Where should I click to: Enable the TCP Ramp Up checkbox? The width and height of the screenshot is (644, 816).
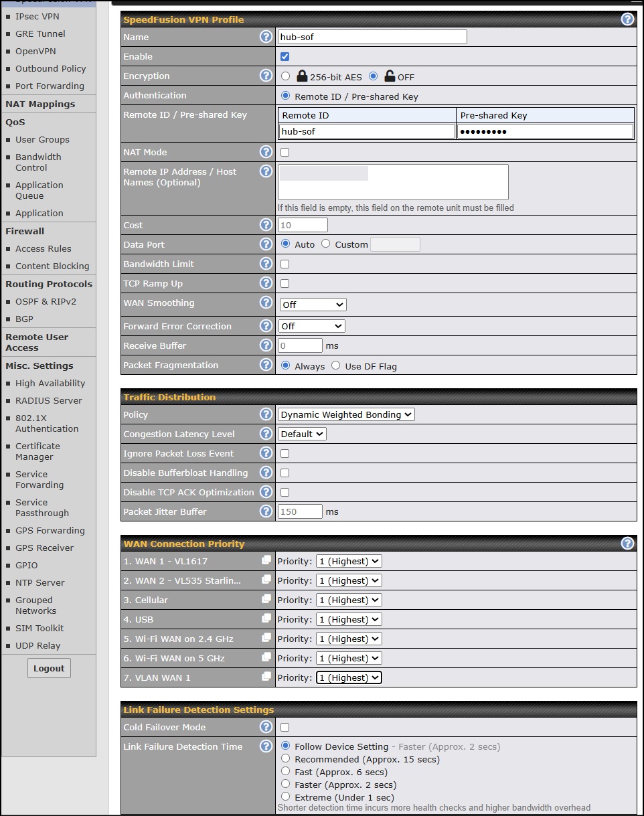tap(285, 284)
